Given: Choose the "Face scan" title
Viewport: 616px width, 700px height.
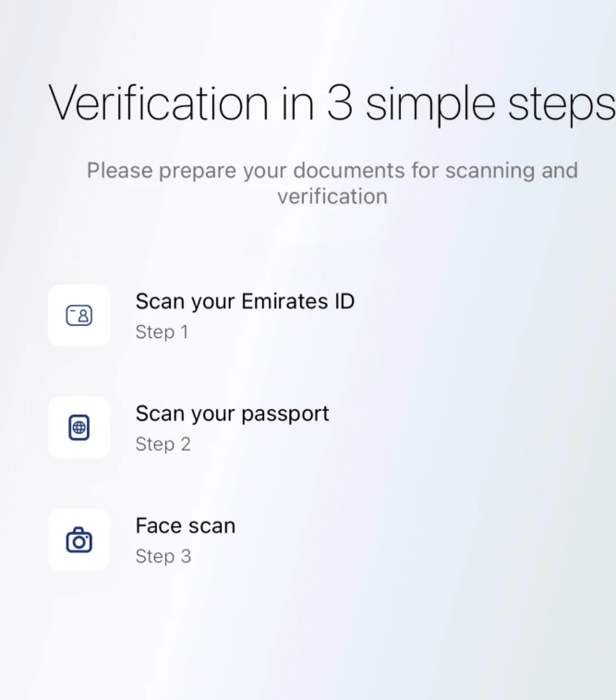Looking at the screenshot, I should pyautogui.click(x=186, y=525).
